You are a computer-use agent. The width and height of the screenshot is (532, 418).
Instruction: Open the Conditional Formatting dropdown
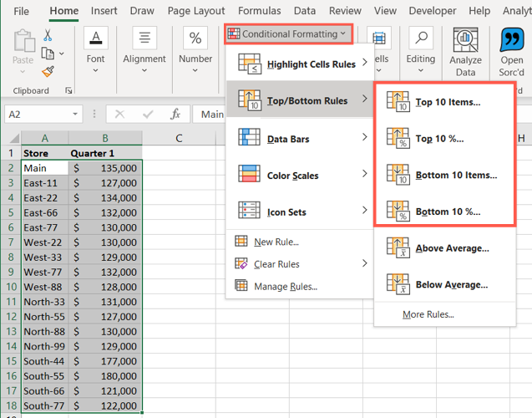[289, 34]
